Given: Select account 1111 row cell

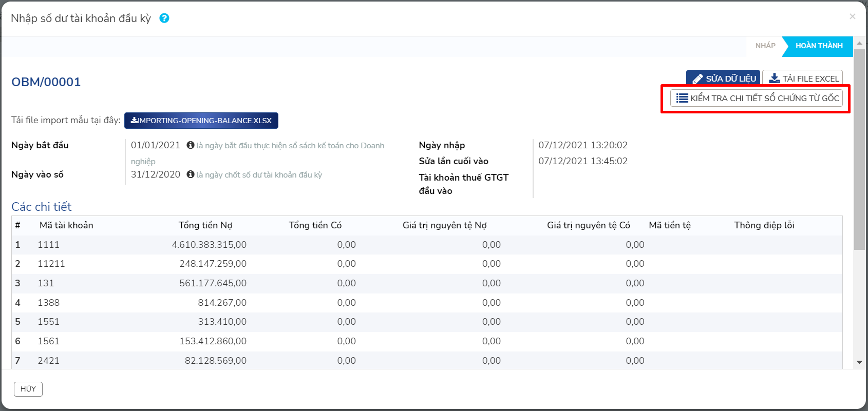Looking at the screenshot, I should pos(49,245).
